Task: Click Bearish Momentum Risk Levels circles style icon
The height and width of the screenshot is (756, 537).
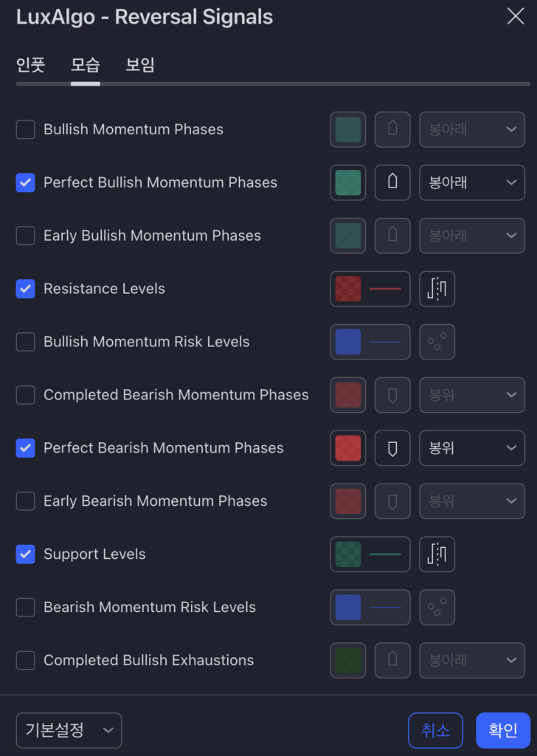Action: pos(437,608)
